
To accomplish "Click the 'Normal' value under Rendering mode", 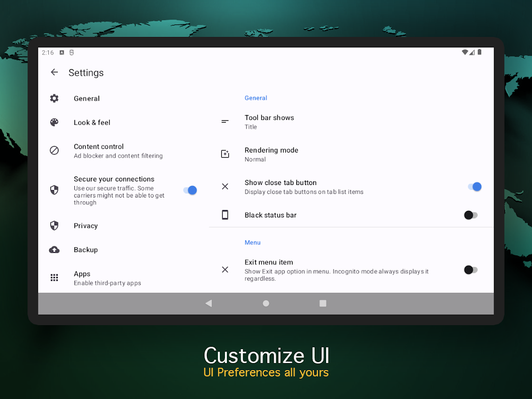I will (x=255, y=160).
